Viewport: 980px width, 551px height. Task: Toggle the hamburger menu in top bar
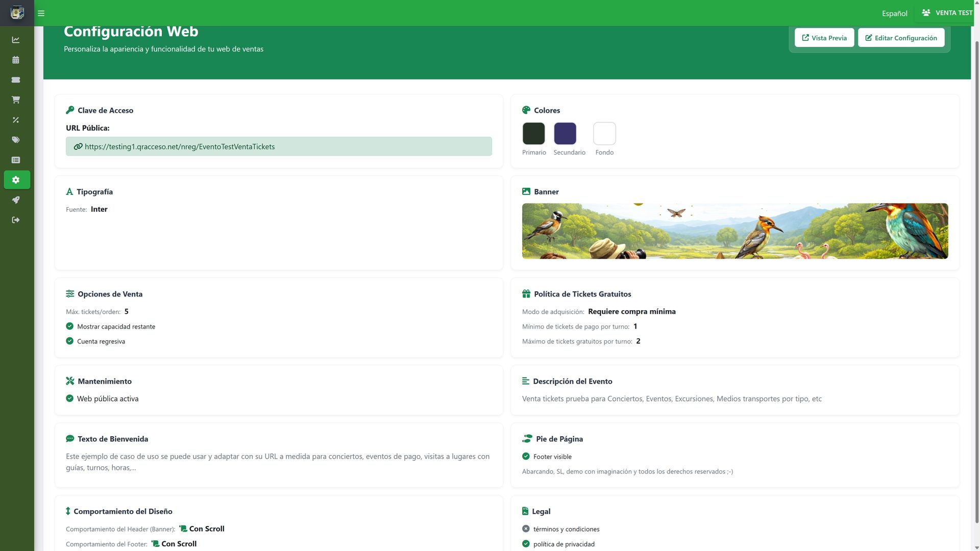coord(41,13)
